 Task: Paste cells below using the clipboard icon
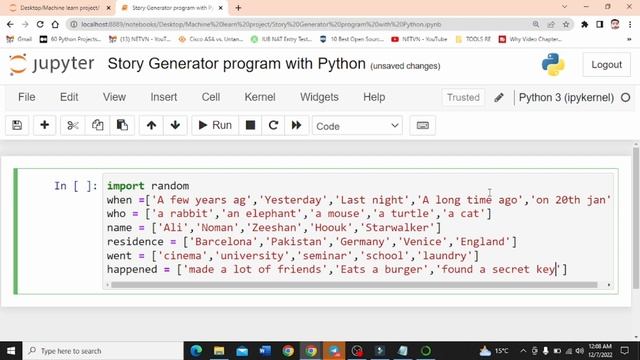[x=122, y=125]
